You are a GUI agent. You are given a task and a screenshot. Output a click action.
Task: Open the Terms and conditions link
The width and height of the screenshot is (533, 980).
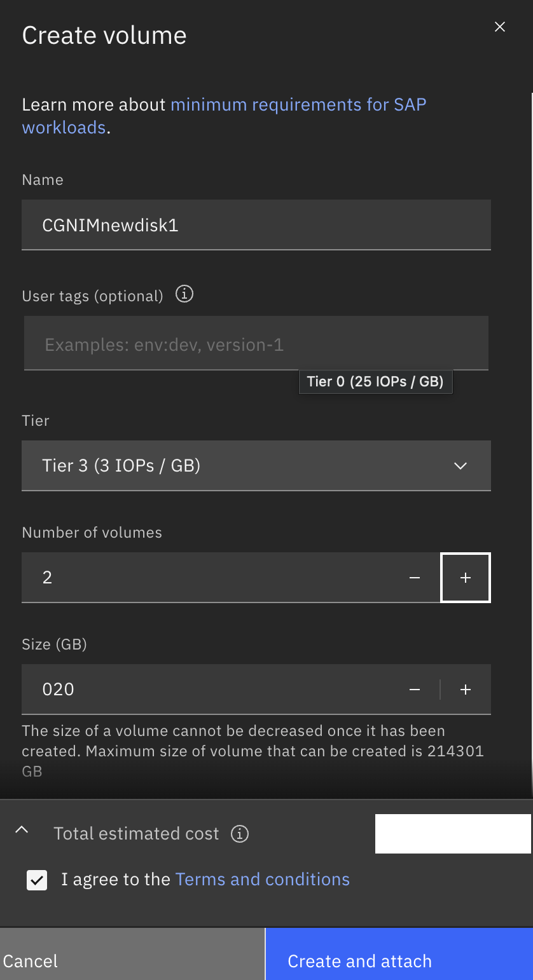(263, 880)
